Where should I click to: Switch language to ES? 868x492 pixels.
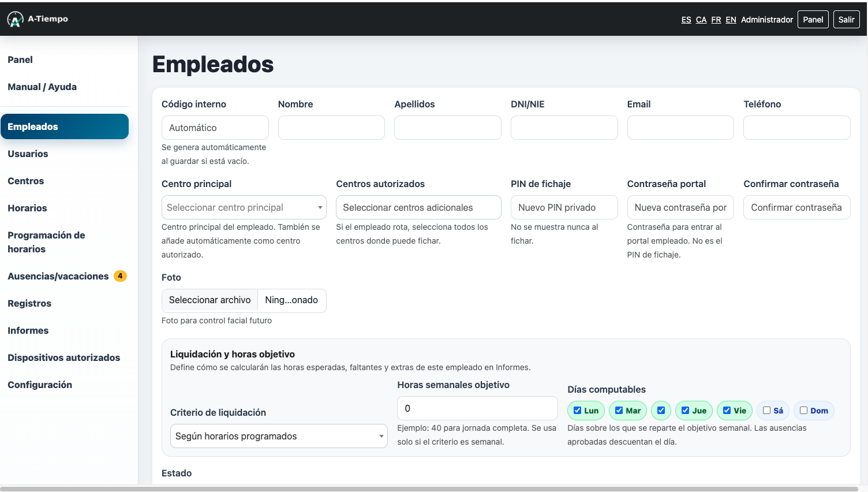(x=686, y=20)
